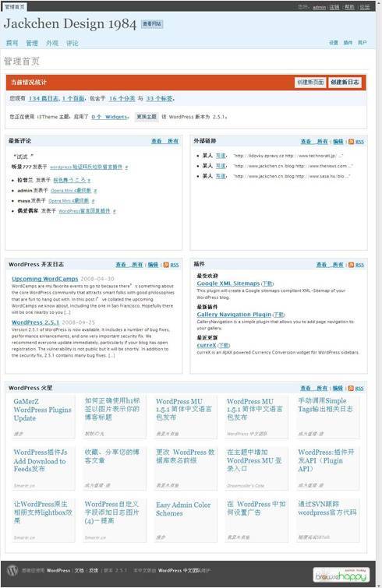Viewport: 382px width, 588px height.
Task: Click the 创建新页面 button
Action: (310, 83)
